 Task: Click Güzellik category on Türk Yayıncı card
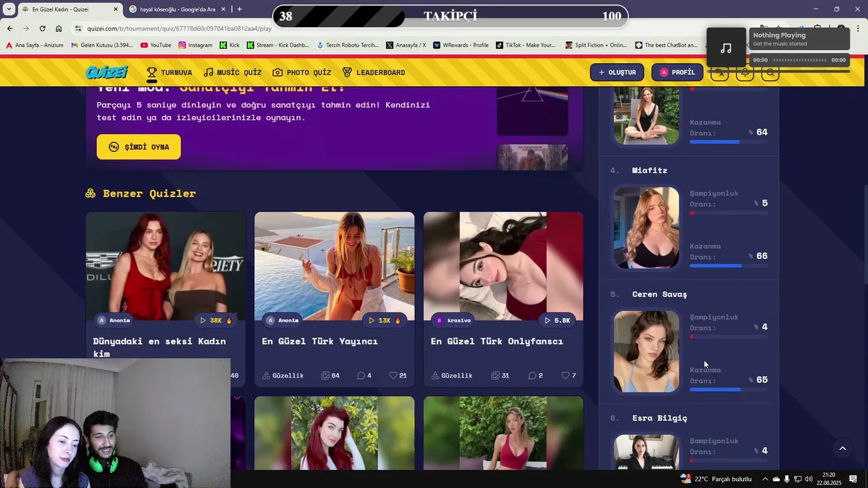point(283,375)
